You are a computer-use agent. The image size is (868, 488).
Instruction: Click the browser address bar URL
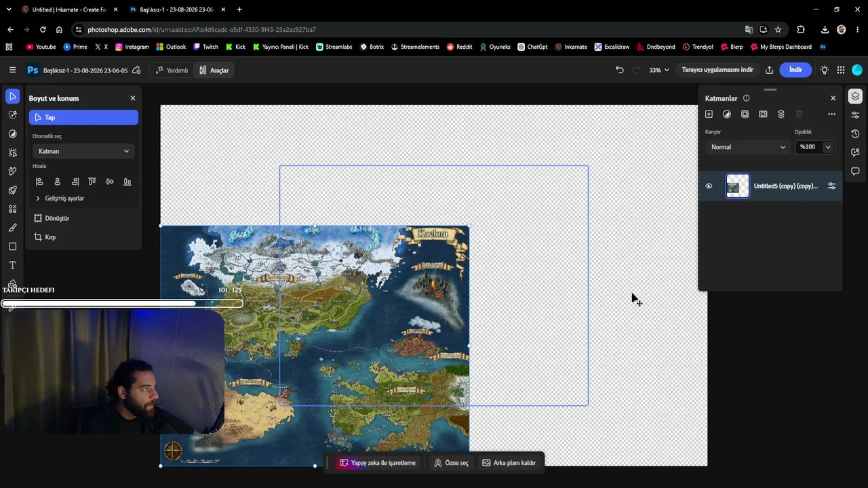[202, 30]
